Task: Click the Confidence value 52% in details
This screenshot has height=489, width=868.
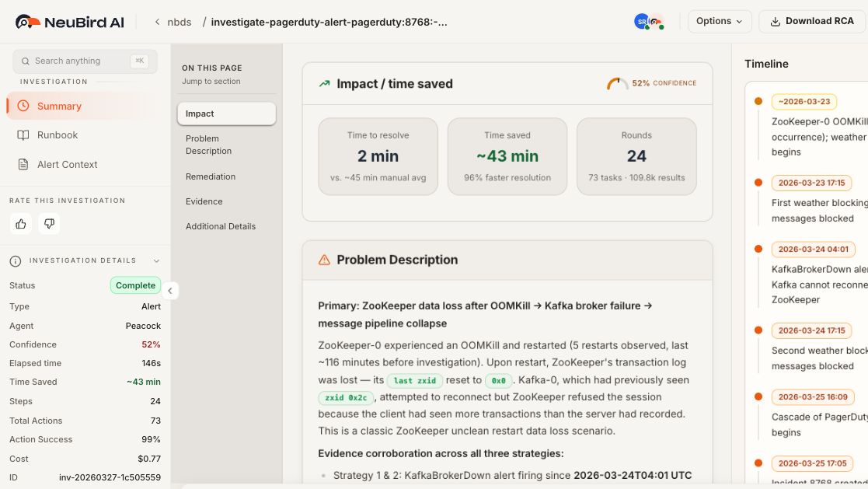Action: tap(151, 344)
